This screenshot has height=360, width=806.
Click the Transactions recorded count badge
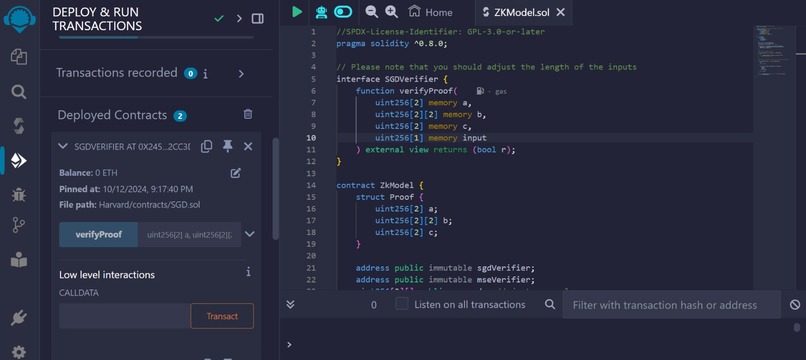[191, 74]
